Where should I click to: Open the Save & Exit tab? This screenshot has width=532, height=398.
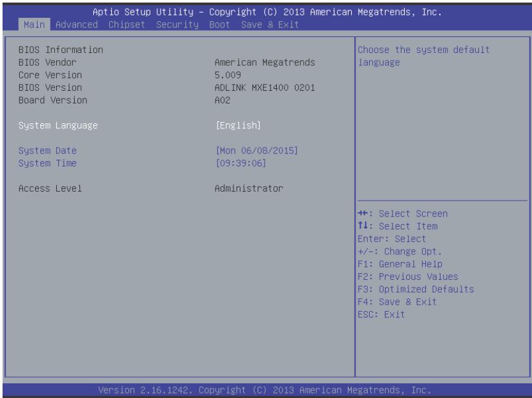click(270, 25)
